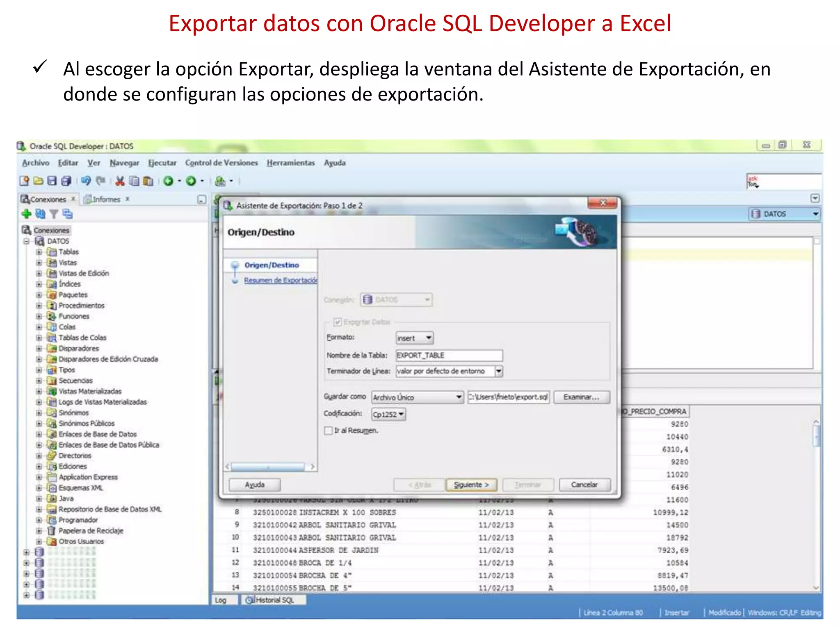Click the export file path field
The height and width of the screenshot is (630, 840).
pos(508,397)
